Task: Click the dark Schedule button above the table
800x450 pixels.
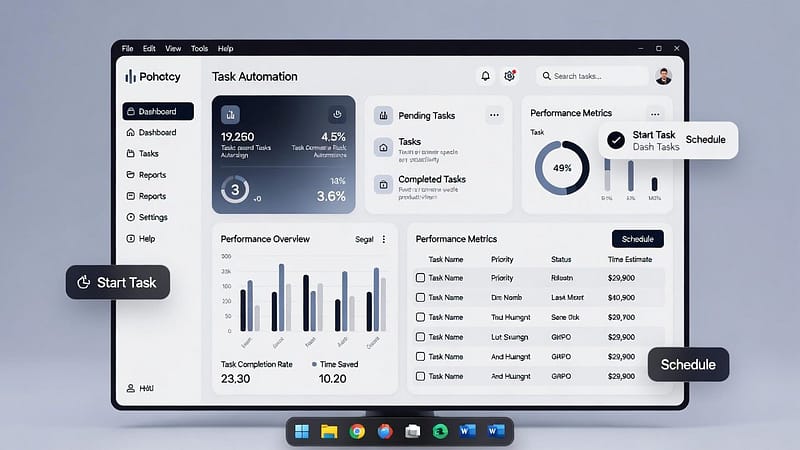Action: point(638,239)
